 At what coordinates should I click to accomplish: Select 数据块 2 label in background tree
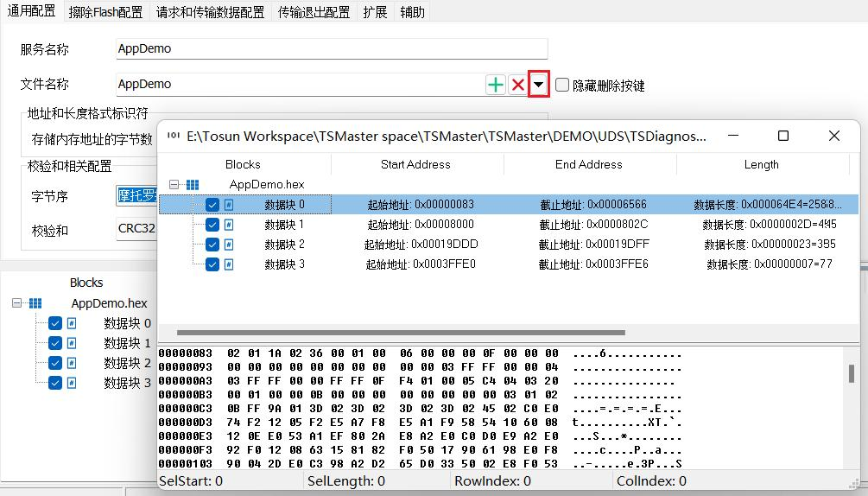[x=127, y=363]
